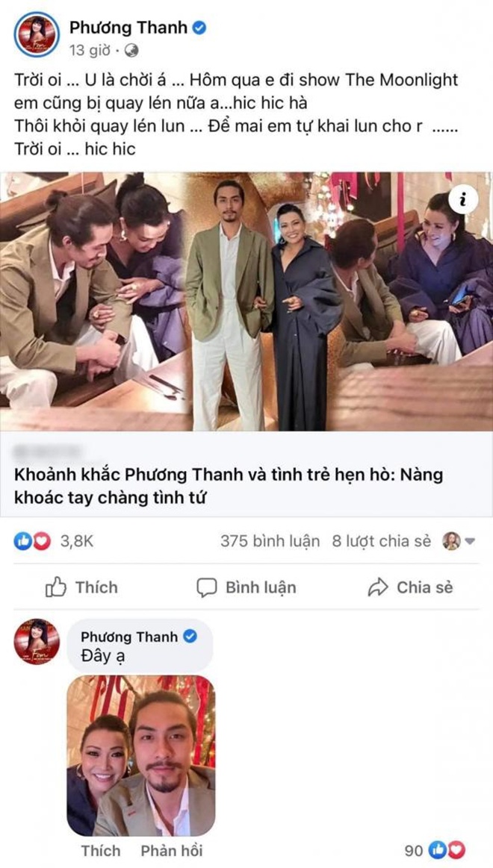Click the thumbs-up Thích icon
This screenshot has height=868, width=493.
click(x=56, y=587)
